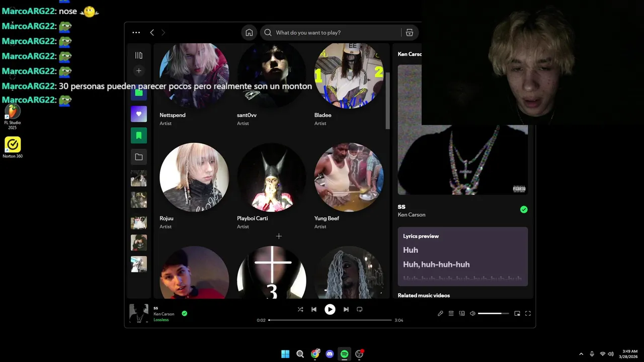
Task: Collapse Your Library icon in sidebar
Action: point(139,55)
